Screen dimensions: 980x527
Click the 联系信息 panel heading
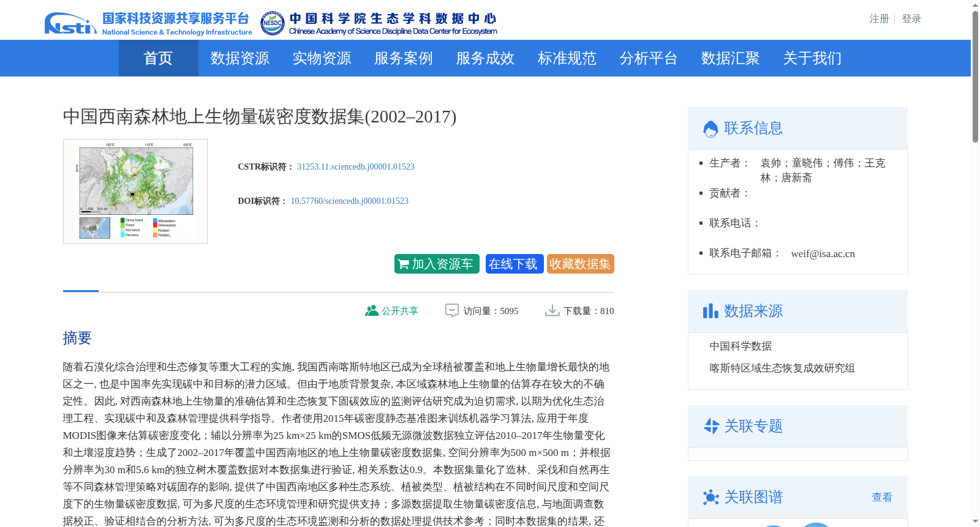tap(753, 128)
